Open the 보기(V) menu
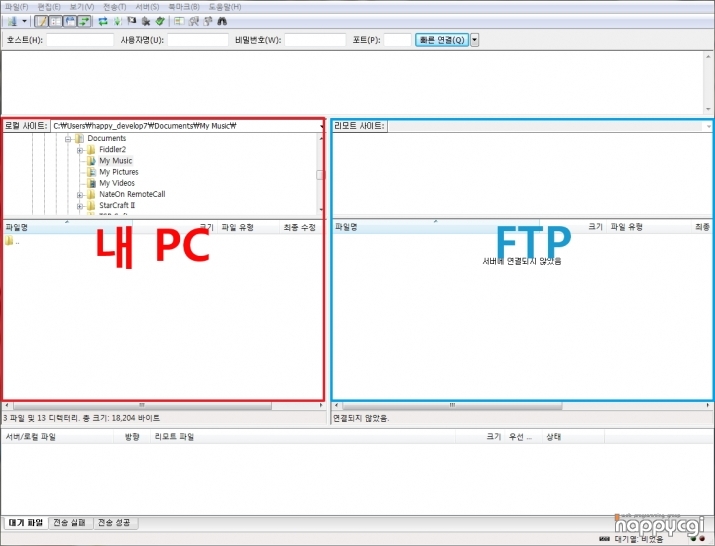 pos(82,7)
